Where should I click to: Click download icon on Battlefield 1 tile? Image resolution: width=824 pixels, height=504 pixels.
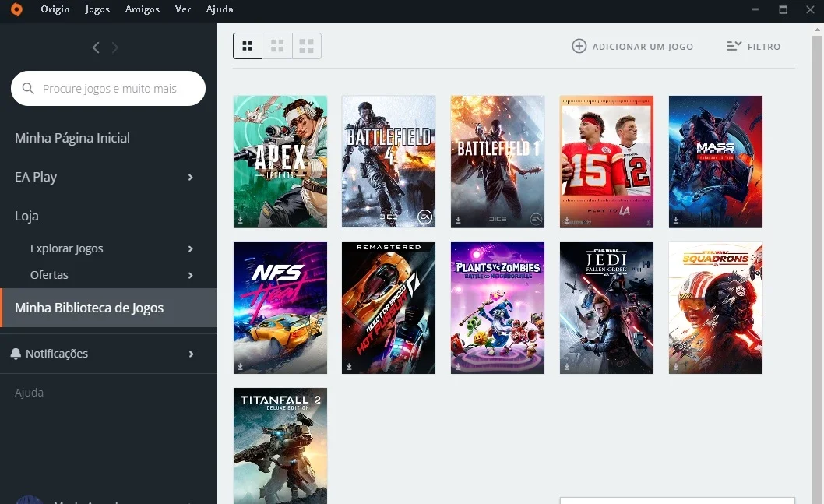click(458, 220)
